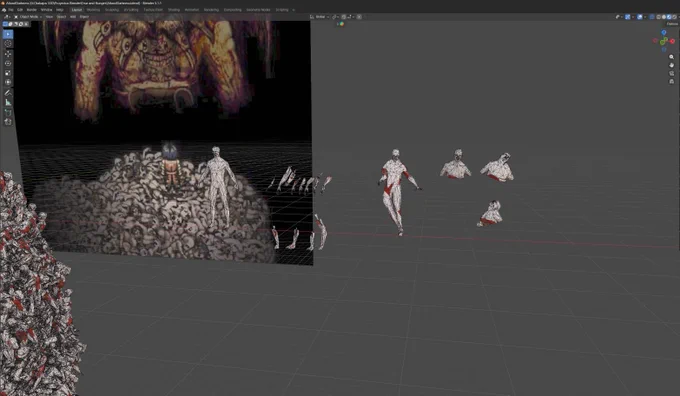Toggle proportional editing button

point(359,17)
